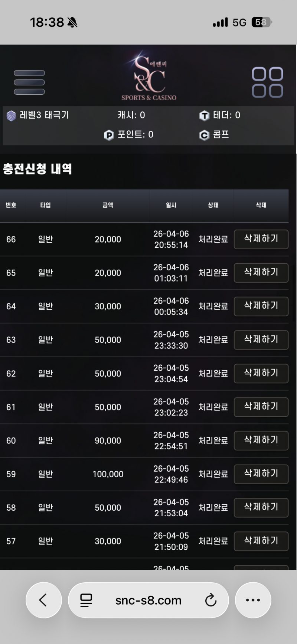Tap the 일시 column header
The width and height of the screenshot is (297, 644).
point(171,205)
